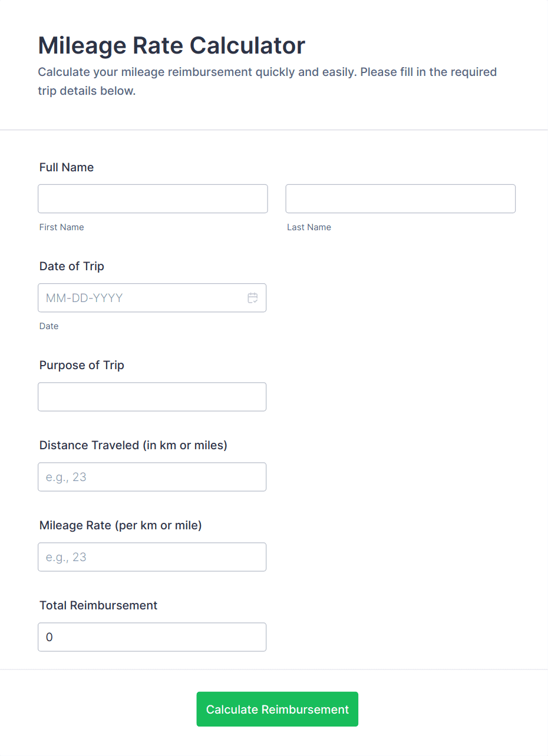
Task: Click the Mileage Rate (per km or mile) label
Action: pyautogui.click(x=121, y=525)
